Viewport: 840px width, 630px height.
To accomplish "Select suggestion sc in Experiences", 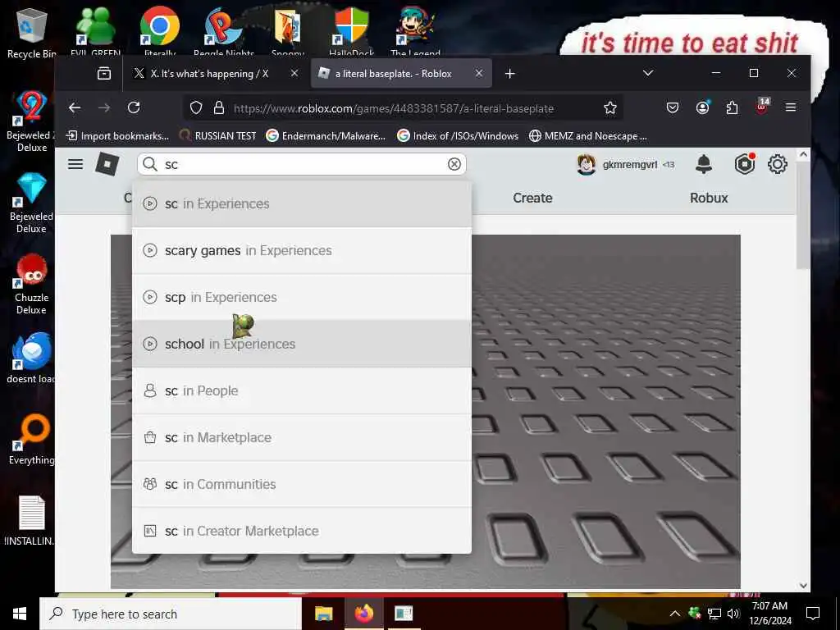I will click(302, 203).
